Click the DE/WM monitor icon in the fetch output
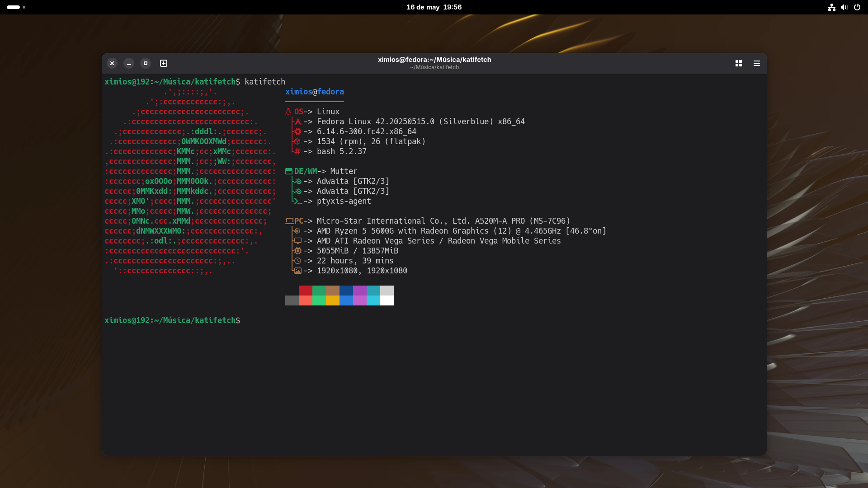Screen dimensions: 868x488 289,171
